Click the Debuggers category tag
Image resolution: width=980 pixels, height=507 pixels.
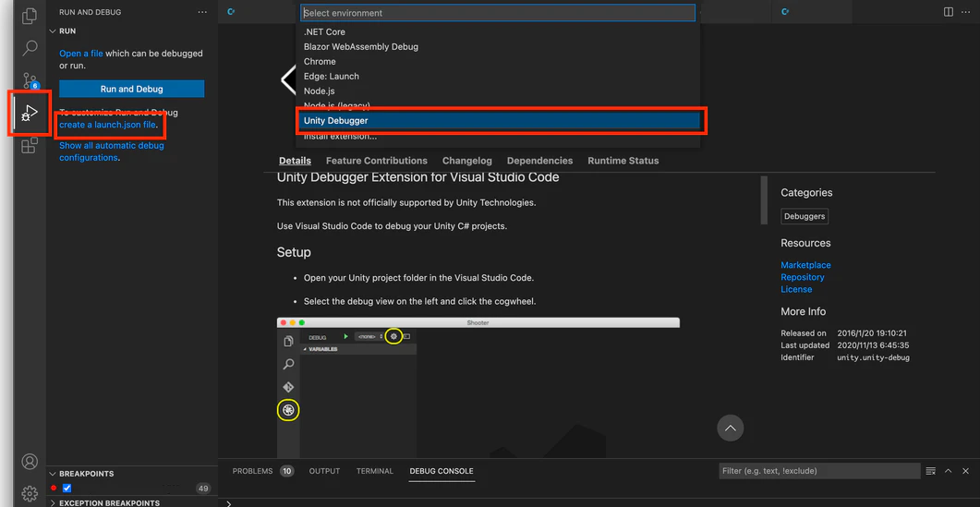[x=805, y=216]
